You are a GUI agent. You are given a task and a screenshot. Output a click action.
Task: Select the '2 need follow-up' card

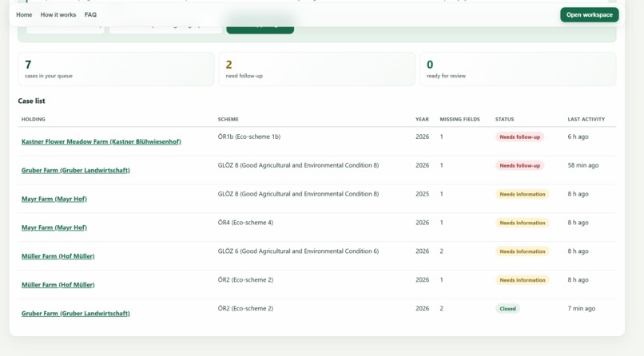tap(316, 69)
